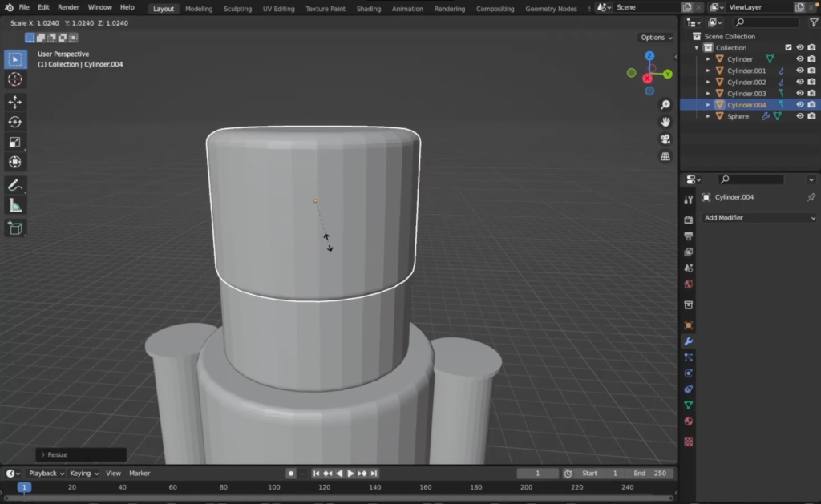Viewport: 821px width, 504px height.
Task: Expand the Cylinder.004 tree item
Action: point(708,104)
